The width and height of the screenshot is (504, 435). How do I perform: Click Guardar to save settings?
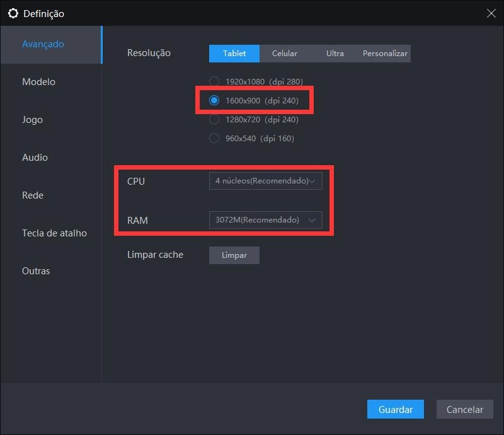click(x=396, y=409)
